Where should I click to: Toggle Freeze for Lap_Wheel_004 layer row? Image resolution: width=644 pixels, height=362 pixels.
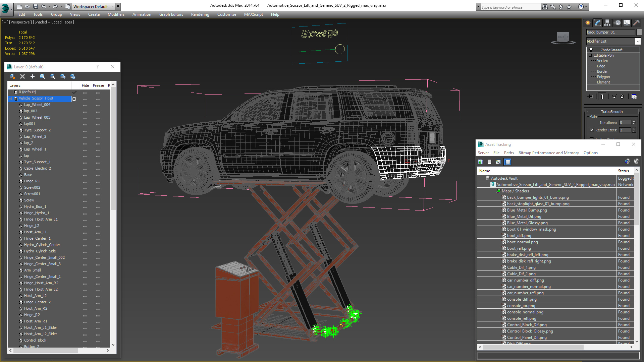tap(98, 106)
